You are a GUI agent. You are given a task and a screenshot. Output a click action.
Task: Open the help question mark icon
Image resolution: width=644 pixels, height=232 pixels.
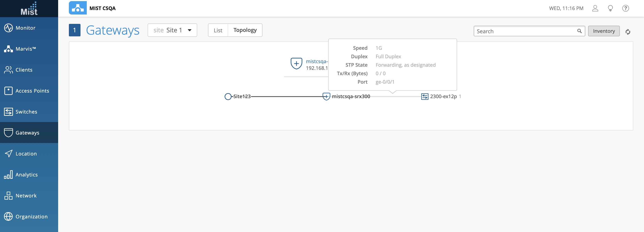pos(625,8)
